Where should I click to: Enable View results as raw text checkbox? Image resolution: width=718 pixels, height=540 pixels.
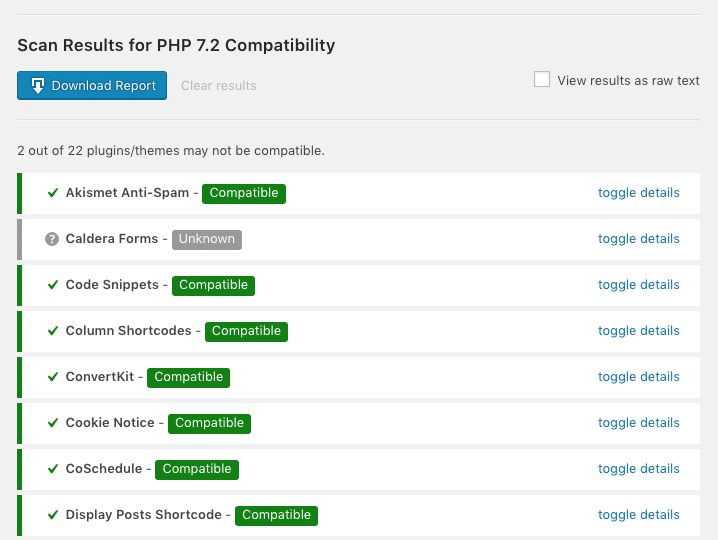click(542, 79)
